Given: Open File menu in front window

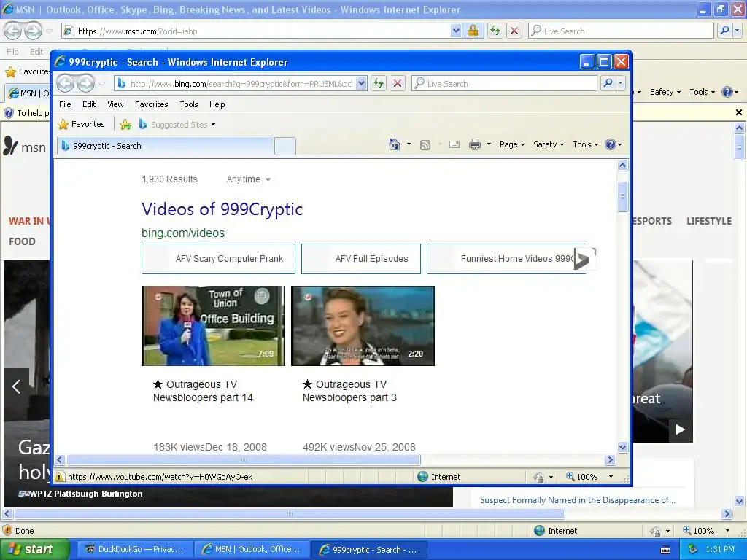Looking at the screenshot, I should [65, 104].
